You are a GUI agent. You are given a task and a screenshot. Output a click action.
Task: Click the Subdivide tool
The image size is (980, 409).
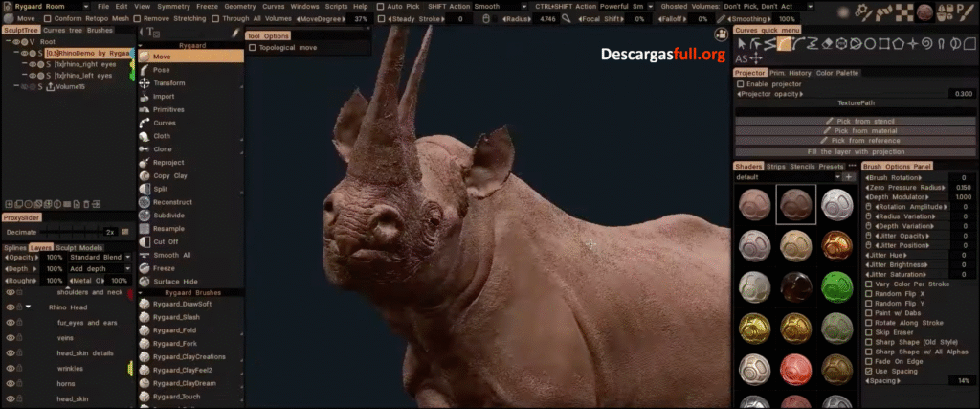[168, 216]
